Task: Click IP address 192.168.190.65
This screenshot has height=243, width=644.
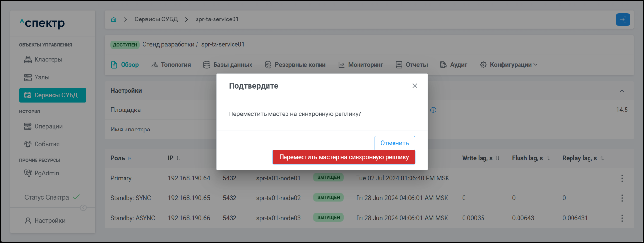Action: (189, 198)
